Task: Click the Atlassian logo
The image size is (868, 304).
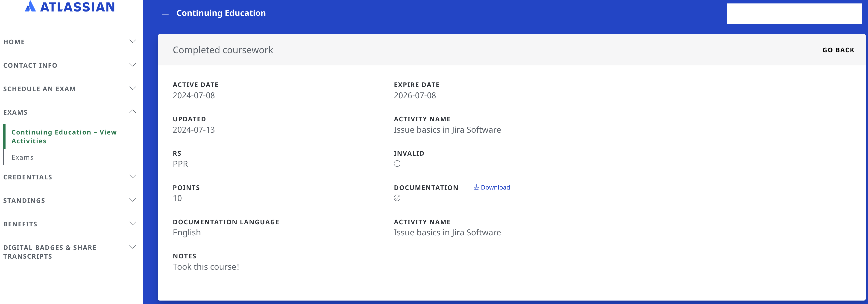Action: [x=70, y=7]
